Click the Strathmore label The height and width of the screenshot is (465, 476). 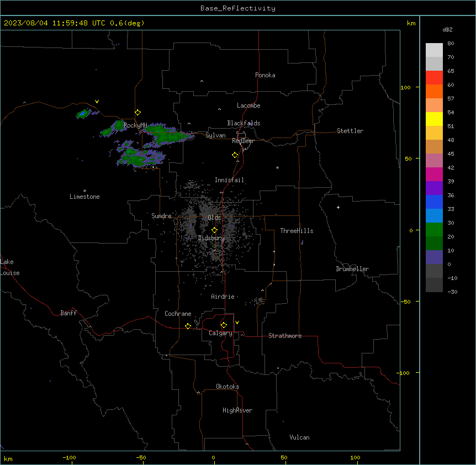(x=285, y=336)
